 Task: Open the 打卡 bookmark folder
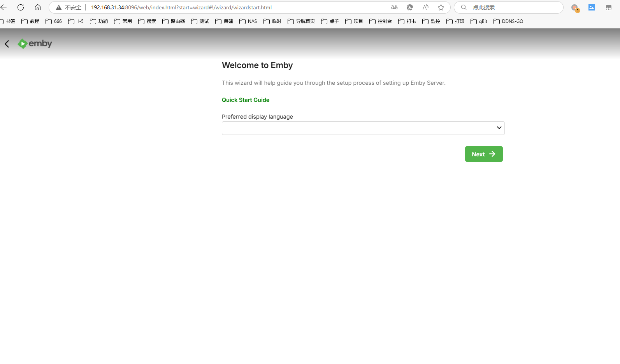[x=407, y=21]
